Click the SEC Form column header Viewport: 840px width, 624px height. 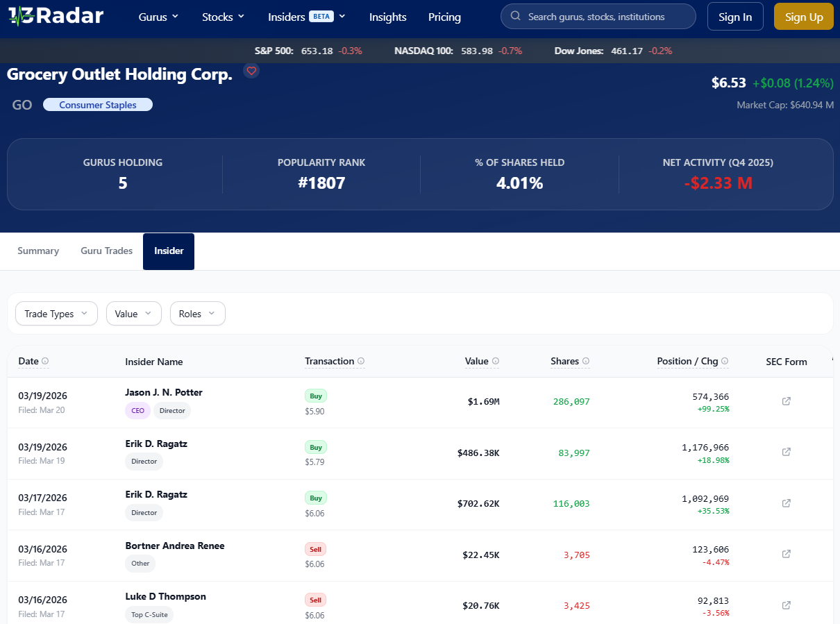pyautogui.click(x=787, y=362)
